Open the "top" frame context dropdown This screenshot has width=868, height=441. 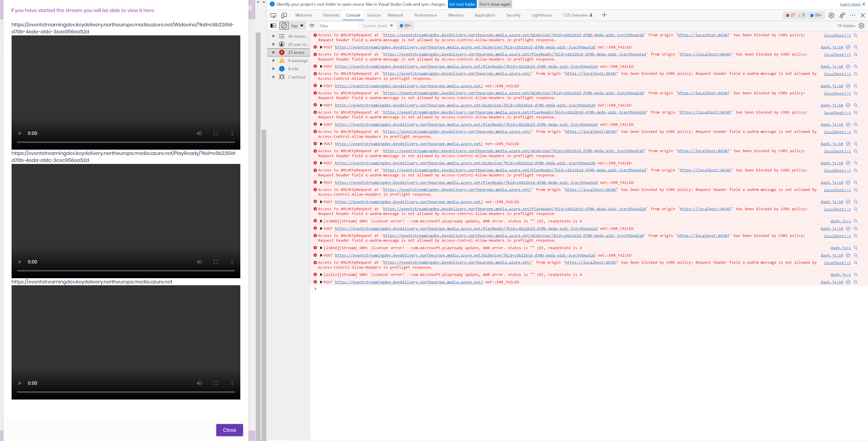point(297,26)
